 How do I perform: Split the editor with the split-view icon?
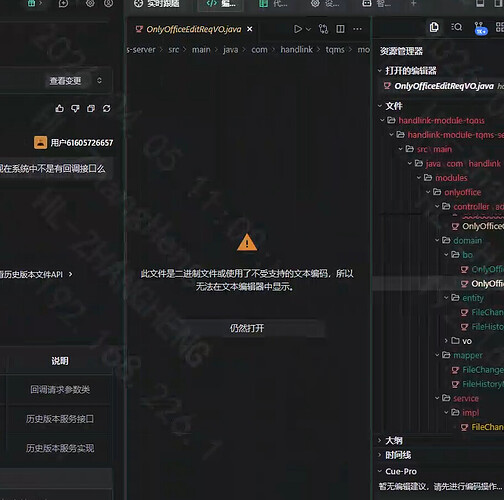coord(340,29)
